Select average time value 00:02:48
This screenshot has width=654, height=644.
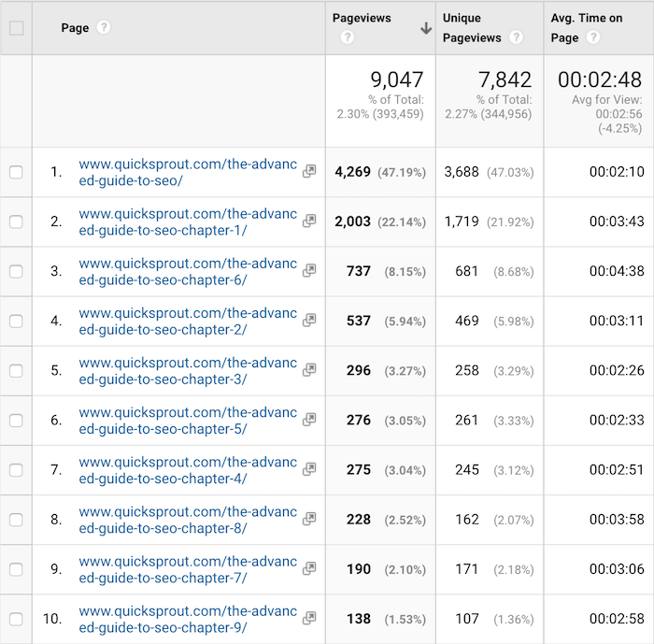600,79
